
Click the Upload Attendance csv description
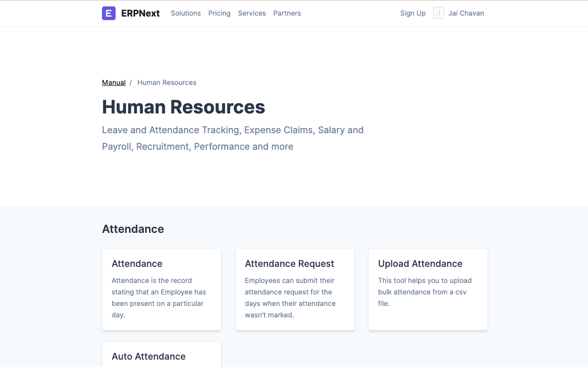[425, 292]
